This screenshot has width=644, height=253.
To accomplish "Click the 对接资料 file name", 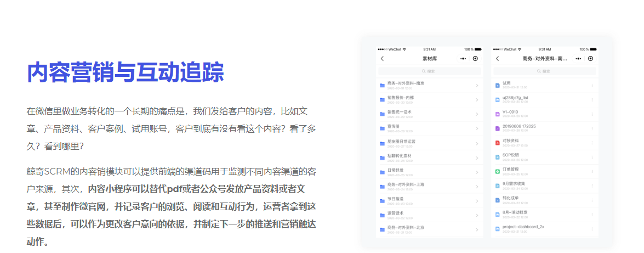I will point(510,140).
